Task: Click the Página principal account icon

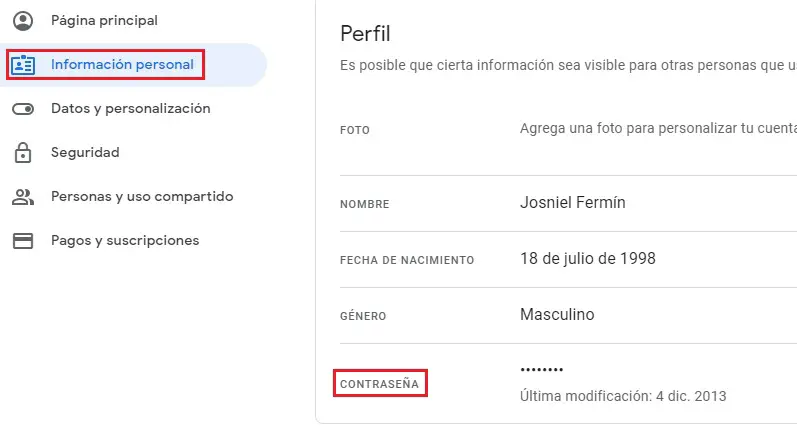Action: click(x=22, y=20)
